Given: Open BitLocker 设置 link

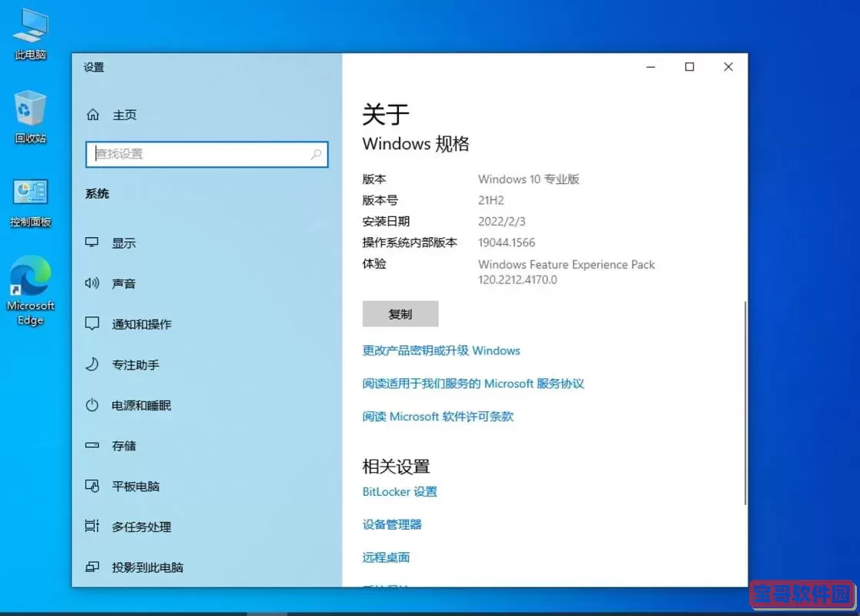Looking at the screenshot, I should pos(400,491).
